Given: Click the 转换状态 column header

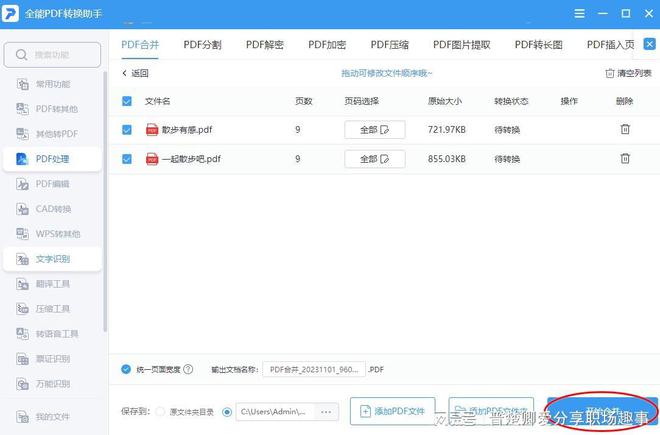Looking at the screenshot, I should pos(511,101).
